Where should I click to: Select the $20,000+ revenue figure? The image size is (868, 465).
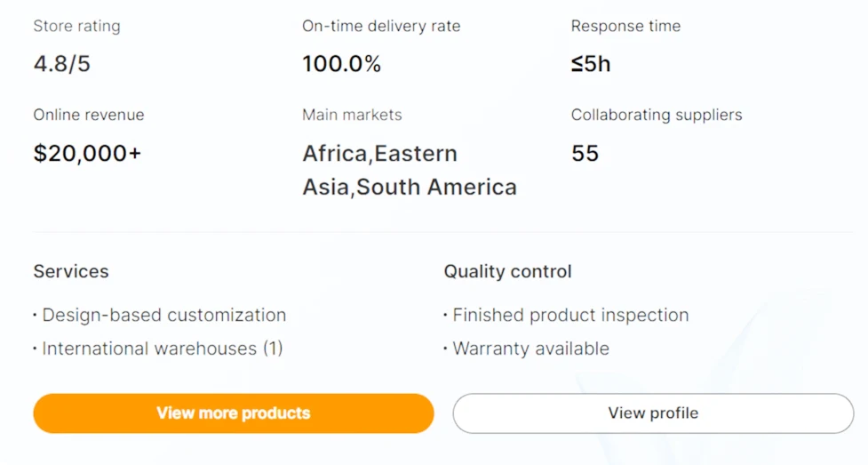87,153
